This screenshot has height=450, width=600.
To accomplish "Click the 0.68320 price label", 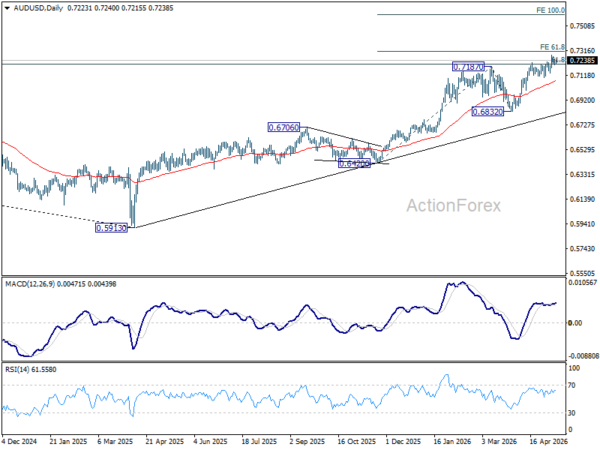I will pos(488,112).
